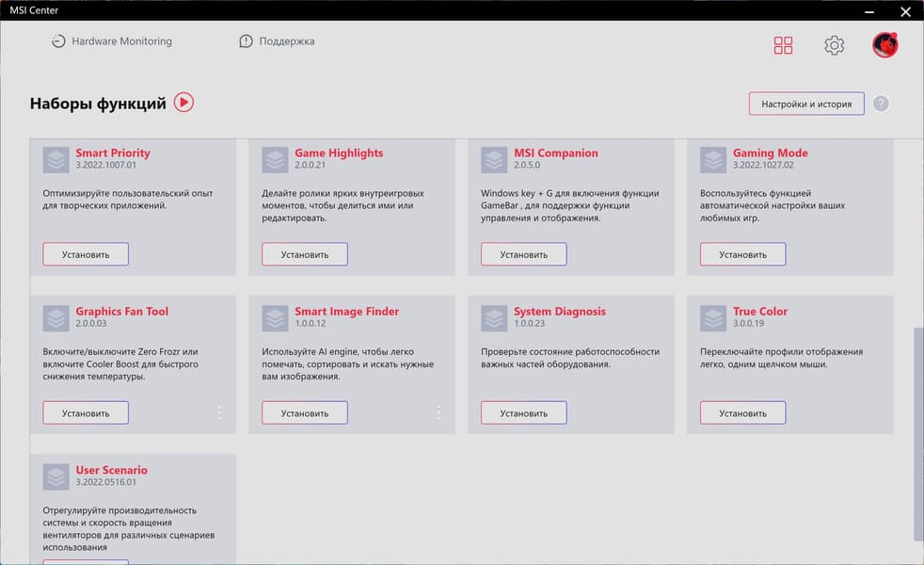
Task: Open Smart Image Finder more options dots
Action: pyautogui.click(x=438, y=412)
